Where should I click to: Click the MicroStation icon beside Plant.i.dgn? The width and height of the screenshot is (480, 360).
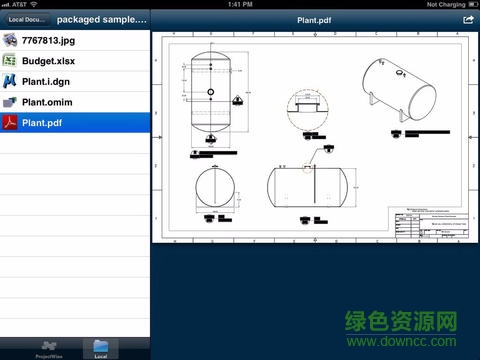pyautogui.click(x=9, y=81)
